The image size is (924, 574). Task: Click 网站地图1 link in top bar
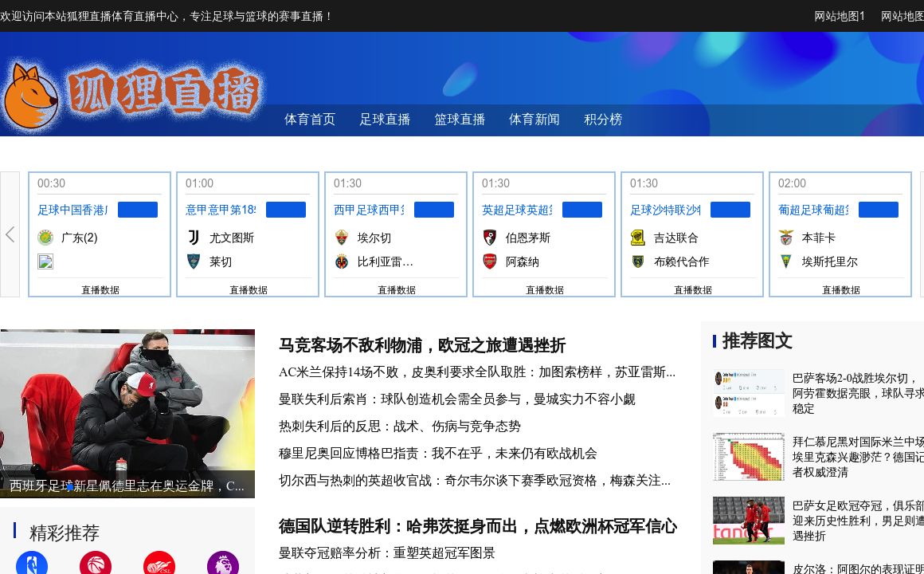pyautogui.click(x=840, y=16)
